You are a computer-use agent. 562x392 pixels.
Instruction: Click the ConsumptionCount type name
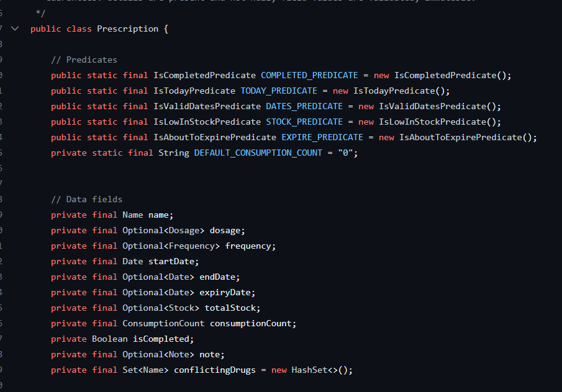tap(163, 324)
